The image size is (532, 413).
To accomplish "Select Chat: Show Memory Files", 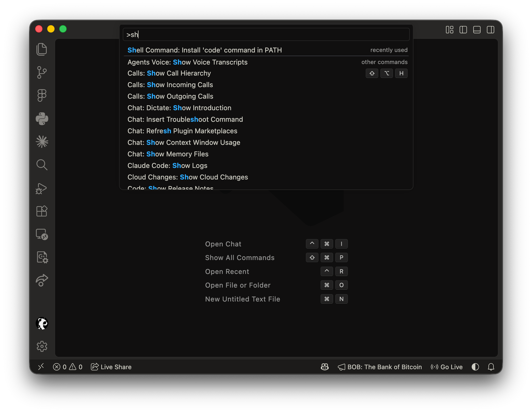I will tap(266, 154).
